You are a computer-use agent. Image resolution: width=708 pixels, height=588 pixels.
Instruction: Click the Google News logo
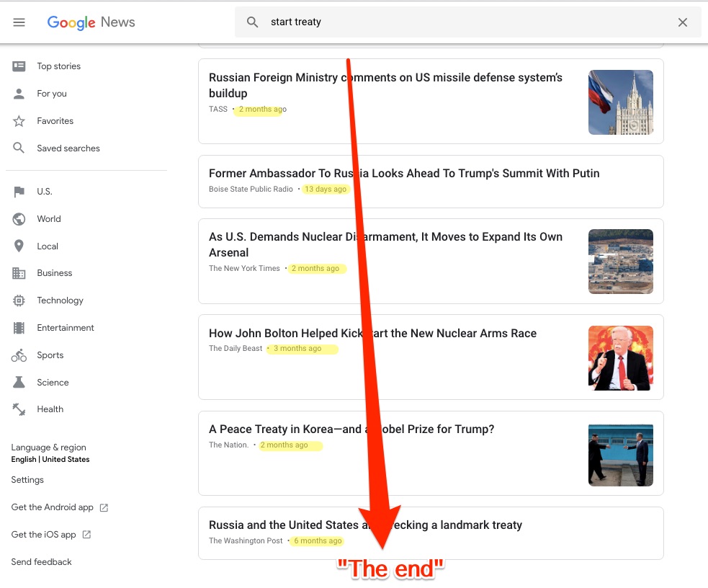pyautogui.click(x=91, y=22)
